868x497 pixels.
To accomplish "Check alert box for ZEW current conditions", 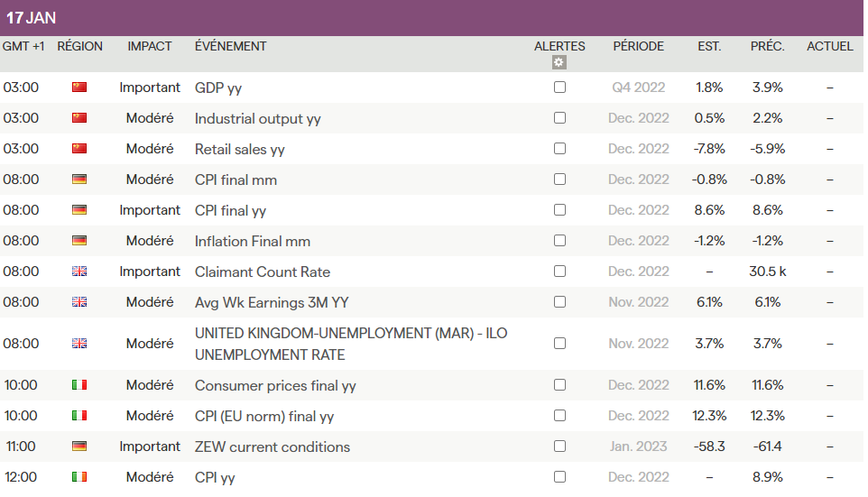I will coord(559,446).
